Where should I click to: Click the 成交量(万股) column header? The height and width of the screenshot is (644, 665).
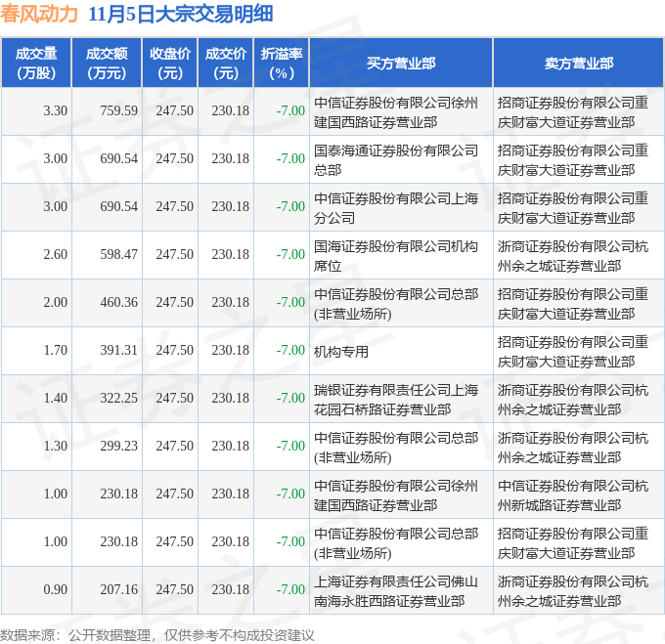[x=36, y=64]
